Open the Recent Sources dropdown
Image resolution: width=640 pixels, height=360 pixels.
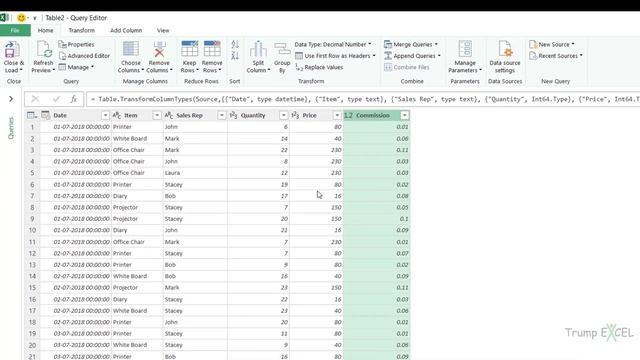point(556,56)
